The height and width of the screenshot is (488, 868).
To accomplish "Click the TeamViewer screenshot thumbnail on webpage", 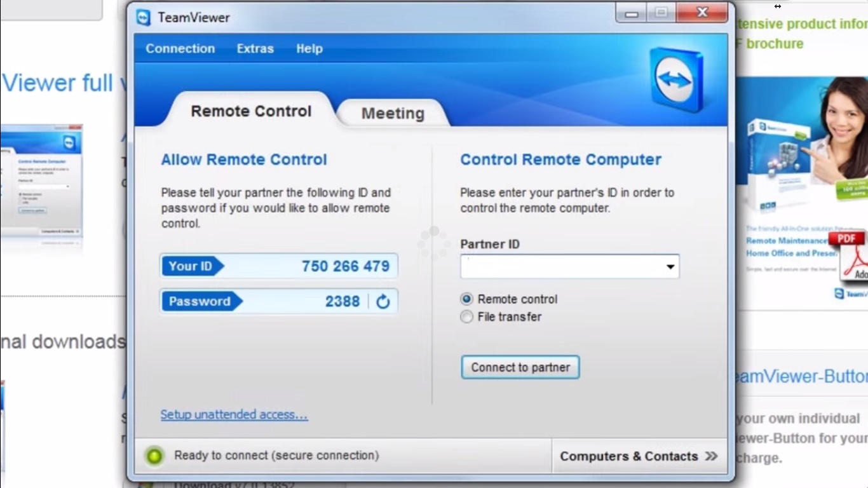I will tap(41, 182).
